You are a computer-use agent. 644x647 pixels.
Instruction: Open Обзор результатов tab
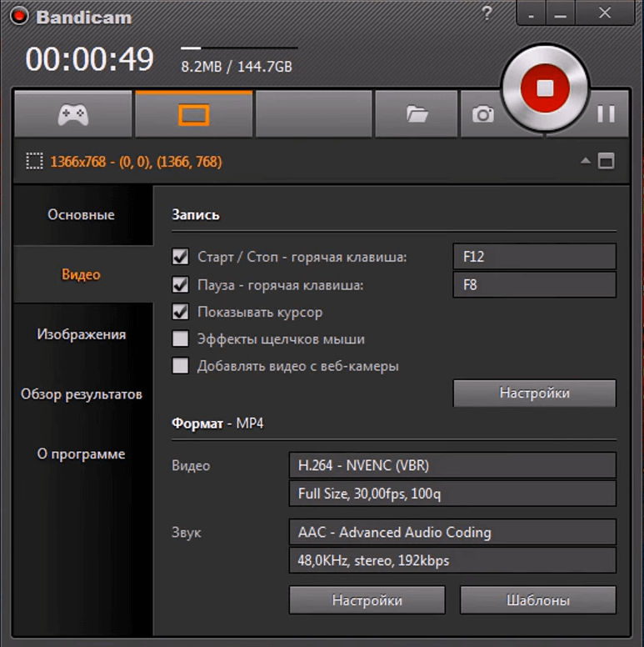[81, 394]
